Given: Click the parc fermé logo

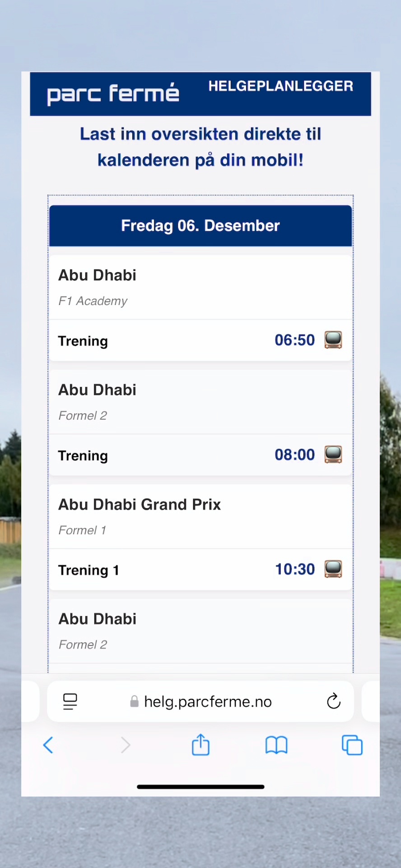Looking at the screenshot, I should [x=113, y=94].
